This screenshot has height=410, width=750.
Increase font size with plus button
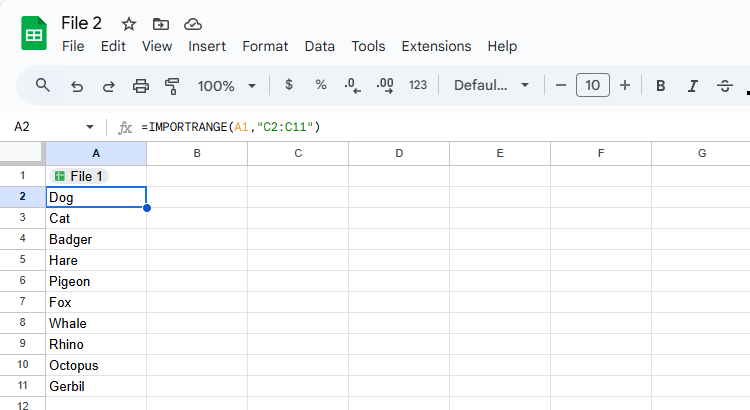tap(625, 86)
